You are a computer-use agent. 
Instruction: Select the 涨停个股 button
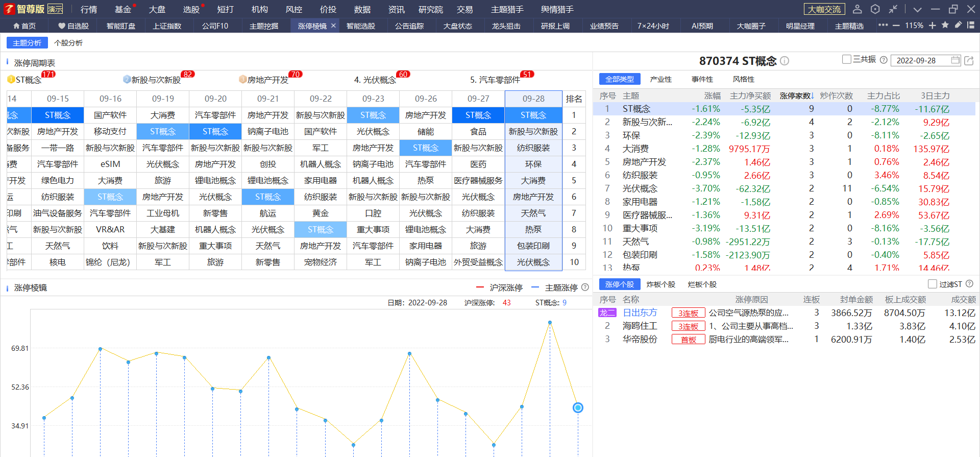(620, 284)
